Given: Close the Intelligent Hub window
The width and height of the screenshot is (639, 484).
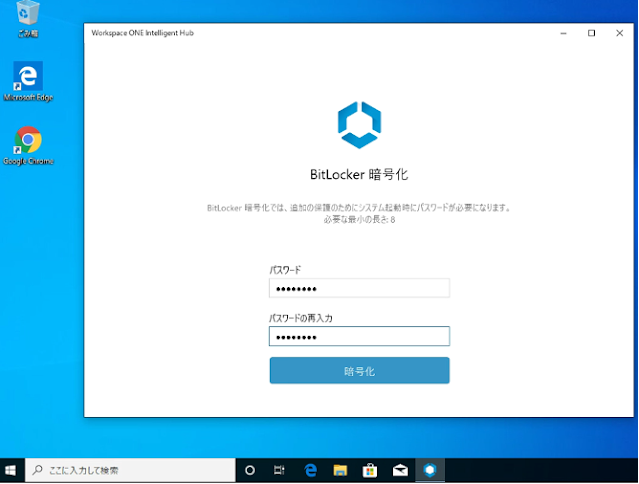Looking at the screenshot, I should click(619, 33).
